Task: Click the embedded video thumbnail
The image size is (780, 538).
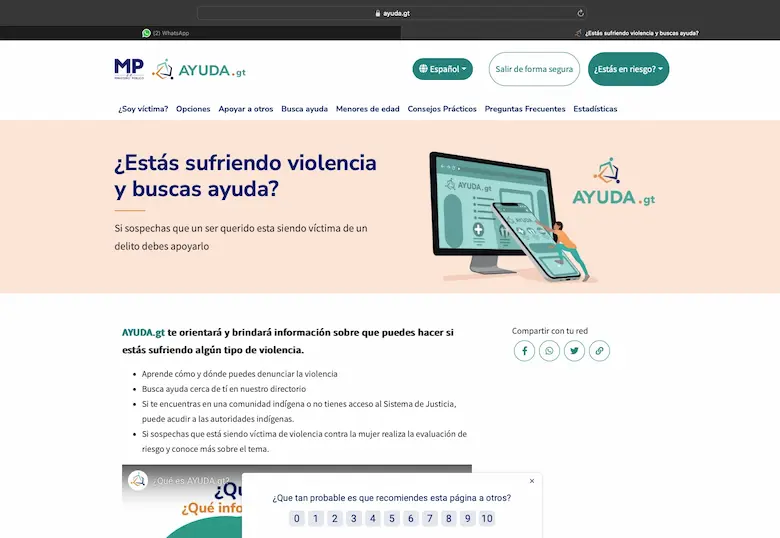Action: pos(182,501)
